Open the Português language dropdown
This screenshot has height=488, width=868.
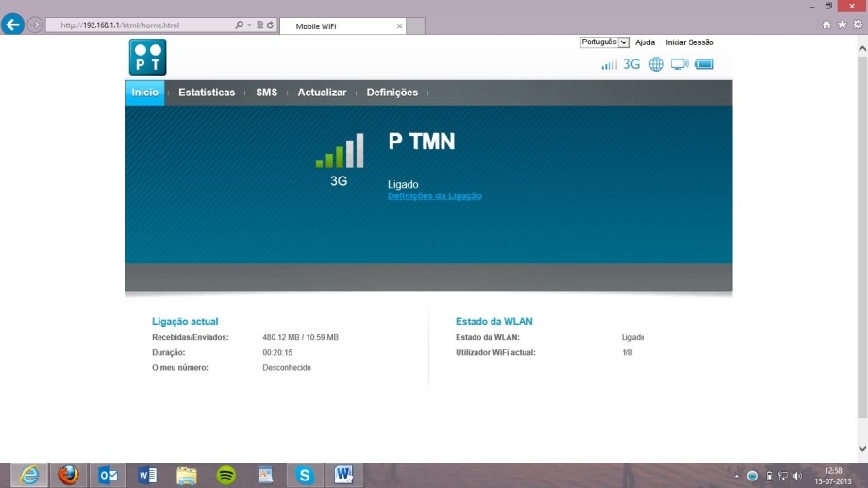(605, 42)
